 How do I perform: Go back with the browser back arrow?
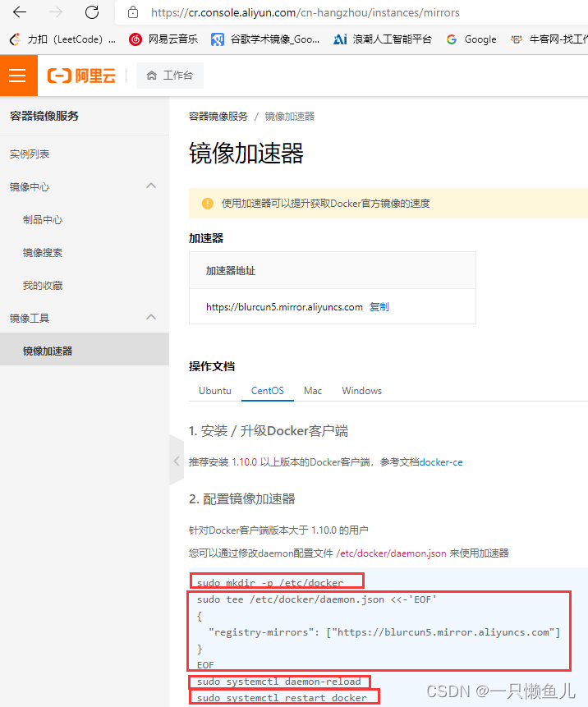coord(20,12)
